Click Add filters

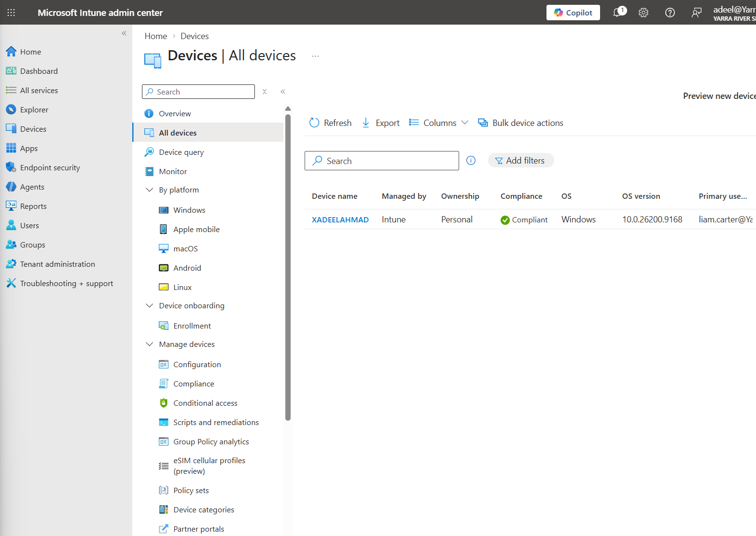click(x=520, y=161)
